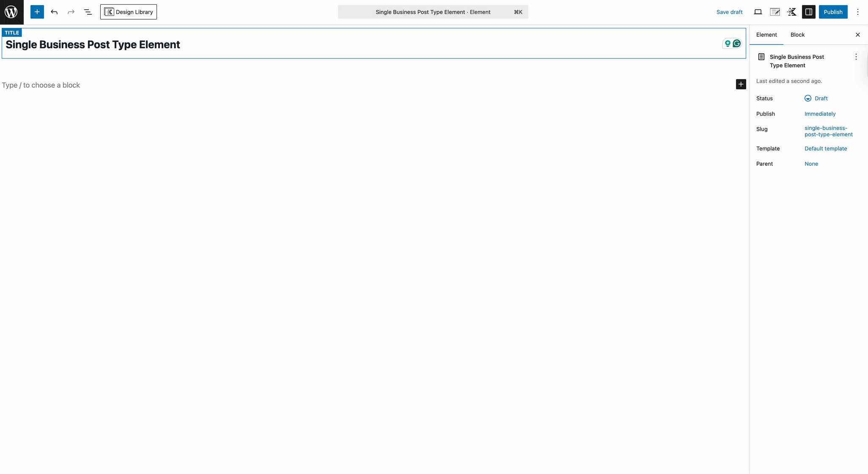Toggle the Settings sidebar panel icon
Viewport: 868px width, 474px height.
tap(809, 12)
